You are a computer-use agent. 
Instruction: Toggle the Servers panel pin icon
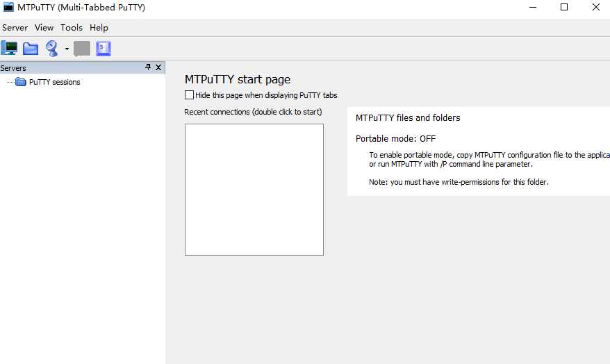tap(148, 67)
